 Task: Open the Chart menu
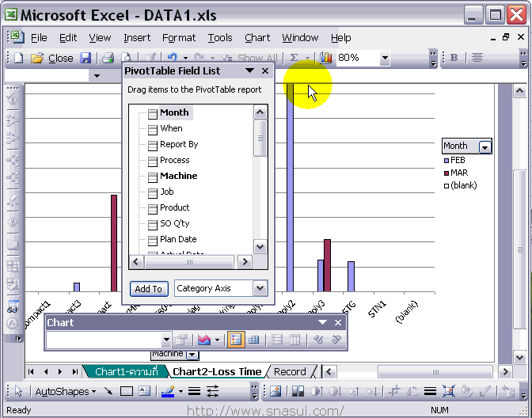tap(257, 37)
